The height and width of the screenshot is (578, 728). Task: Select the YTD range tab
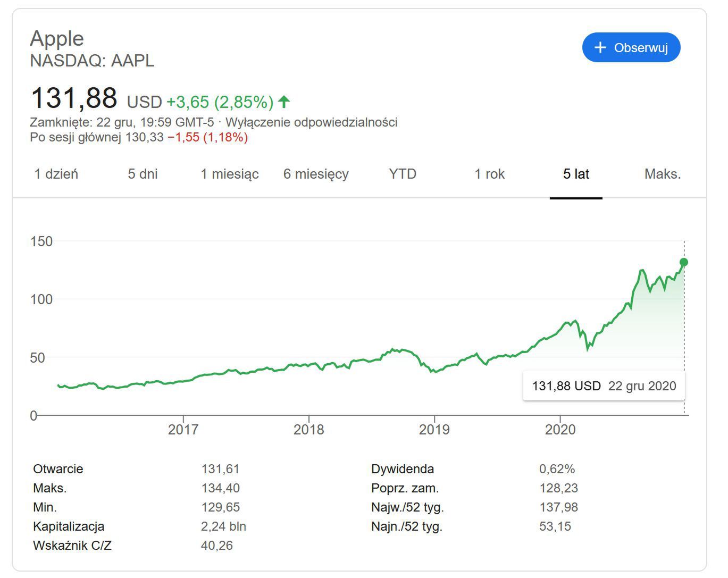pos(403,174)
